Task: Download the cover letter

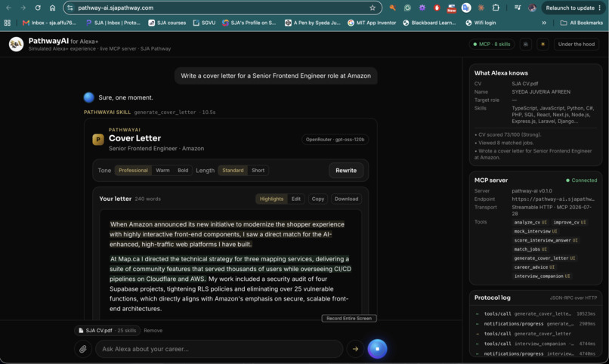Action: point(347,199)
